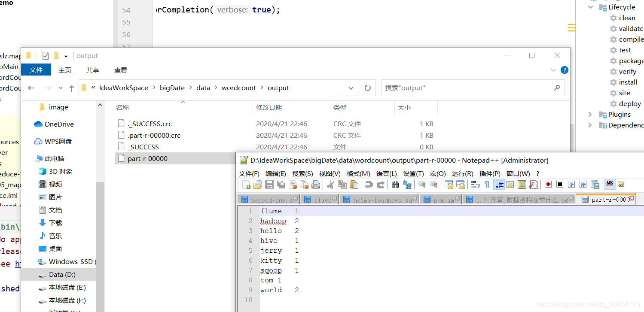Open 共享 ribbon tab in Explorer
Viewport: 644px width, 312px height.
coord(93,70)
